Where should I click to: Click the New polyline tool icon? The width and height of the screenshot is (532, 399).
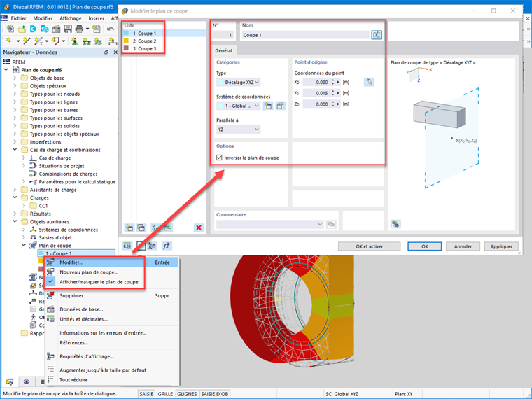point(55,41)
